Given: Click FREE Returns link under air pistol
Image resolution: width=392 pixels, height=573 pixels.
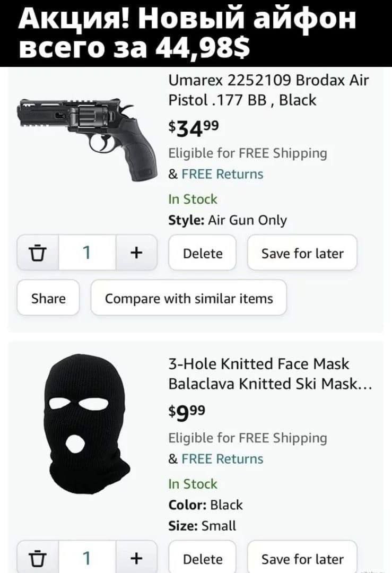Looking at the screenshot, I should 222,174.
